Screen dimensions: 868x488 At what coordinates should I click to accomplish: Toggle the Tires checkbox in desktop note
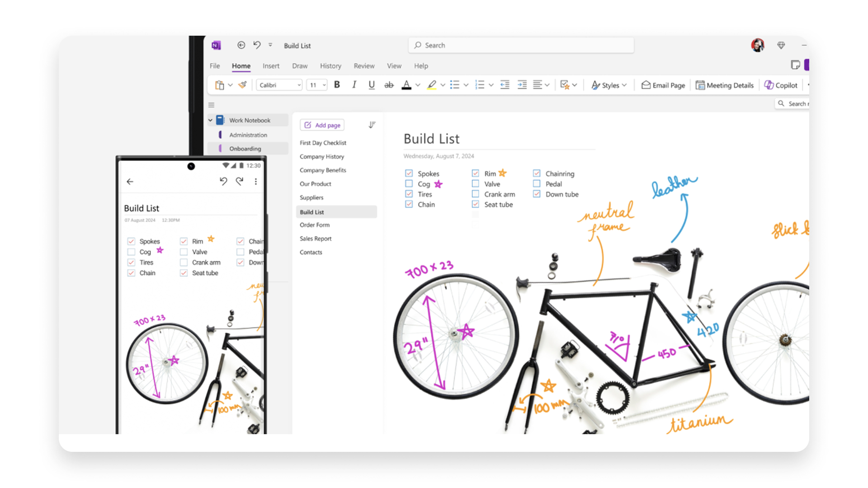pos(409,194)
